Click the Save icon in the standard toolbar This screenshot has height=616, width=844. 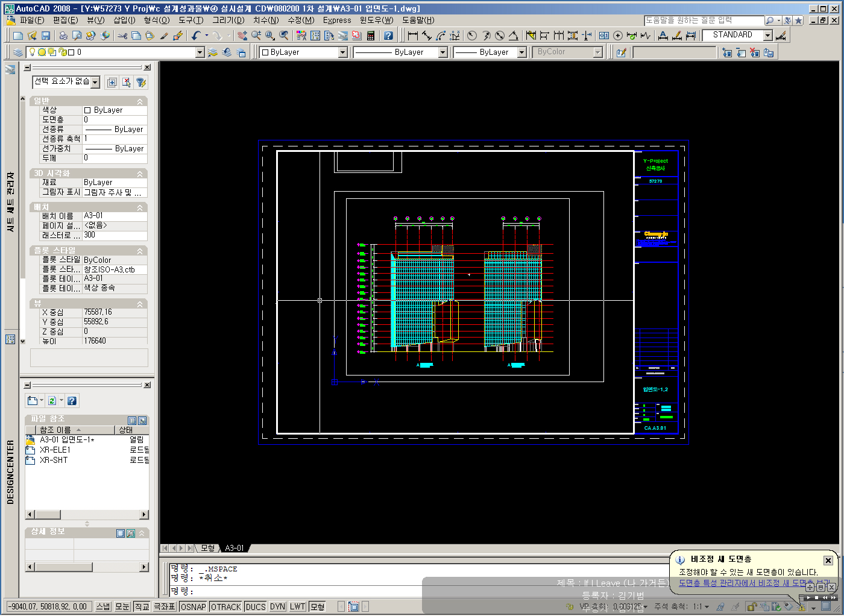(46, 36)
